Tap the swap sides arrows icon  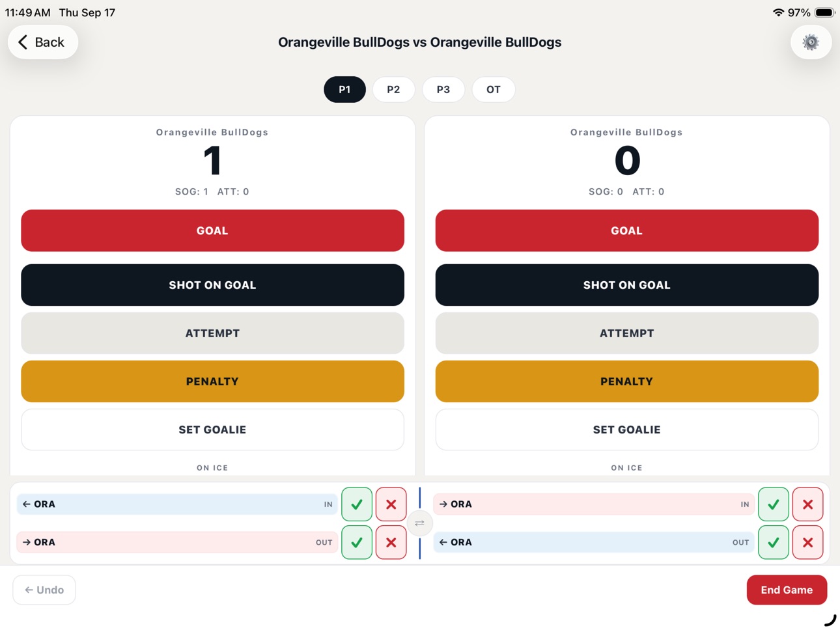point(420,523)
